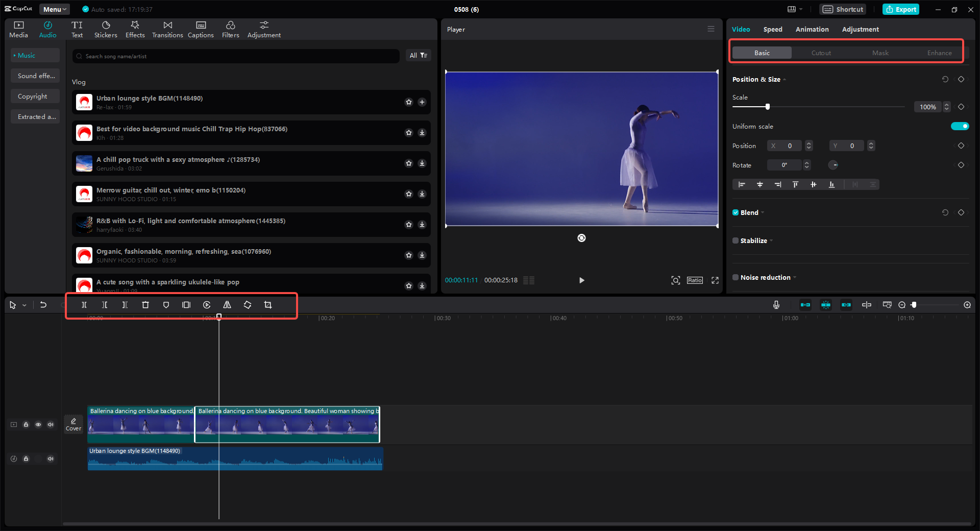Open the Copyright music category
Image resolution: width=980 pixels, height=531 pixels.
click(x=34, y=96)
